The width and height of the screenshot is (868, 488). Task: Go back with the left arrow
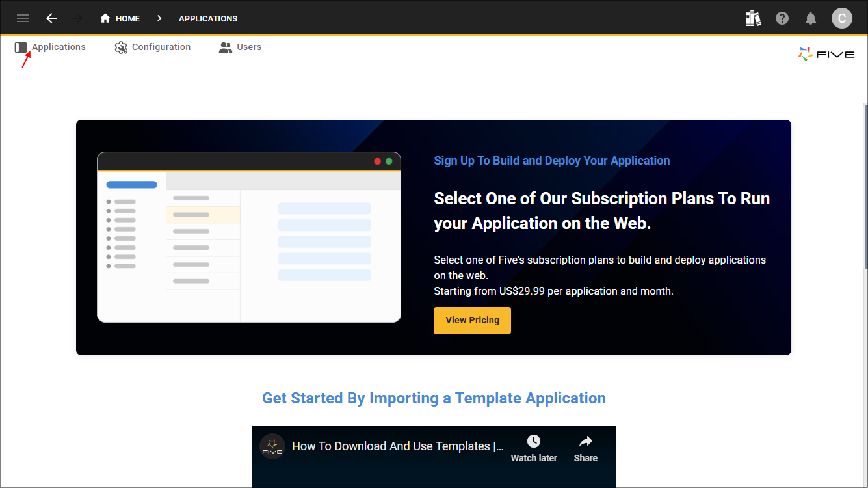51,18
